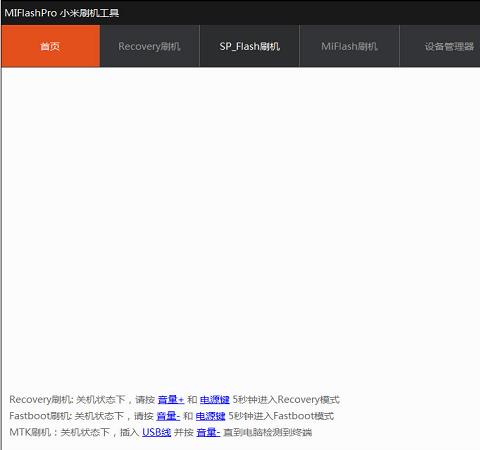Go to the MiFlash刷机 tab
This screenshot has height=450, width=480.
pyautogui.click(x=349, y=46)
